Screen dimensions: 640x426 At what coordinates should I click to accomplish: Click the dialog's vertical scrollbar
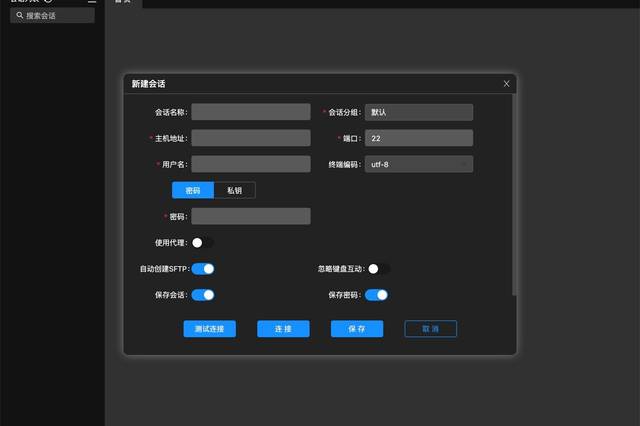point(514,195)
